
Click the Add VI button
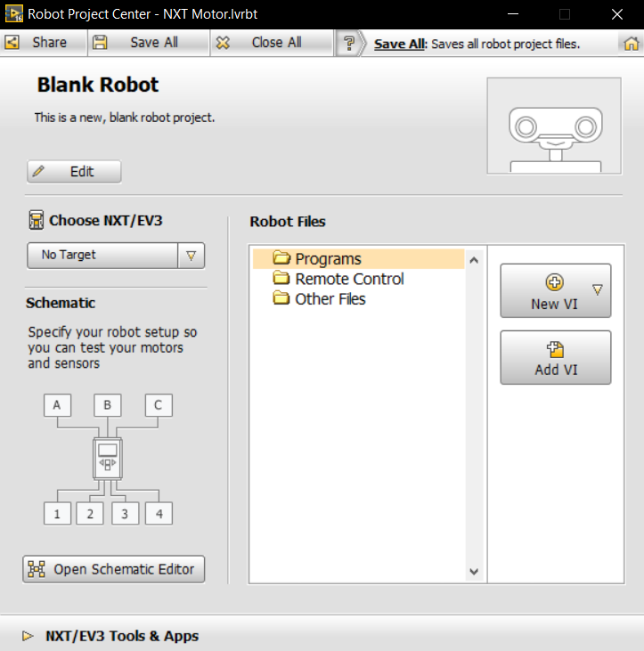(556, 357)
